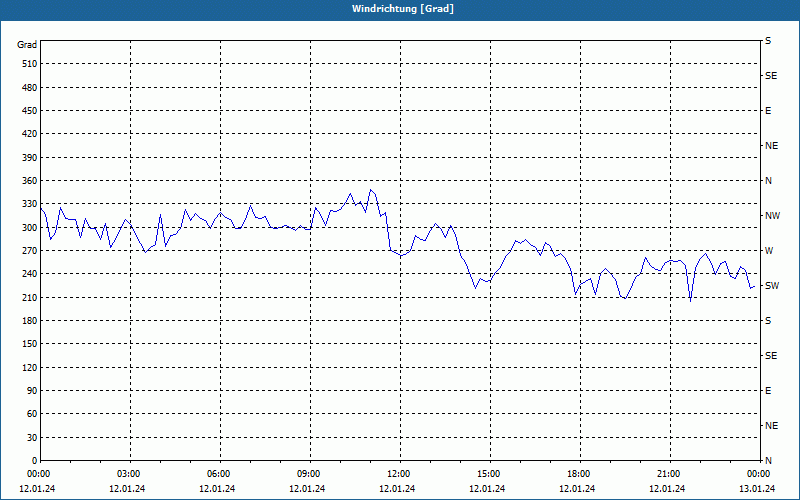Select the 12:00 time label
Image resolution: width=800 pixels, height=500 pixels.
click(398, 474)
